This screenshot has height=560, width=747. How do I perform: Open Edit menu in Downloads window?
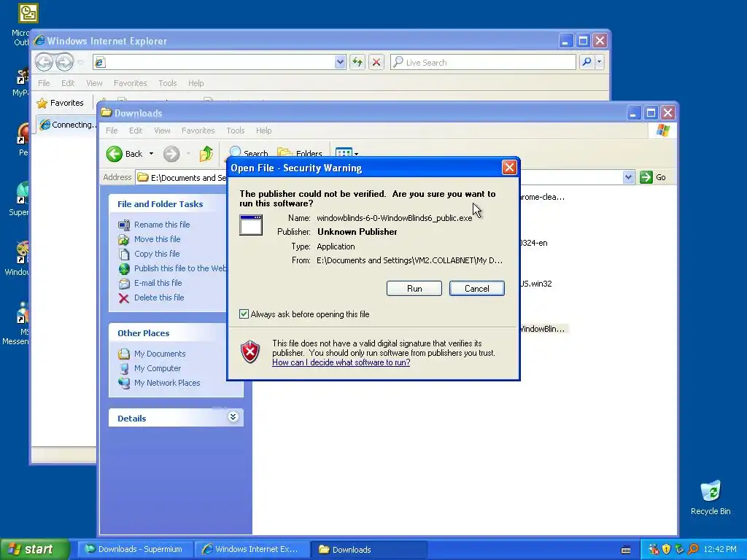coord(136,131)
